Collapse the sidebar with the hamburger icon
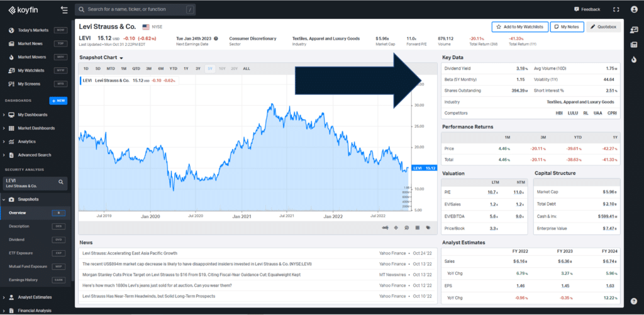Viewport: 644px width, 315px height. (64, 9)
